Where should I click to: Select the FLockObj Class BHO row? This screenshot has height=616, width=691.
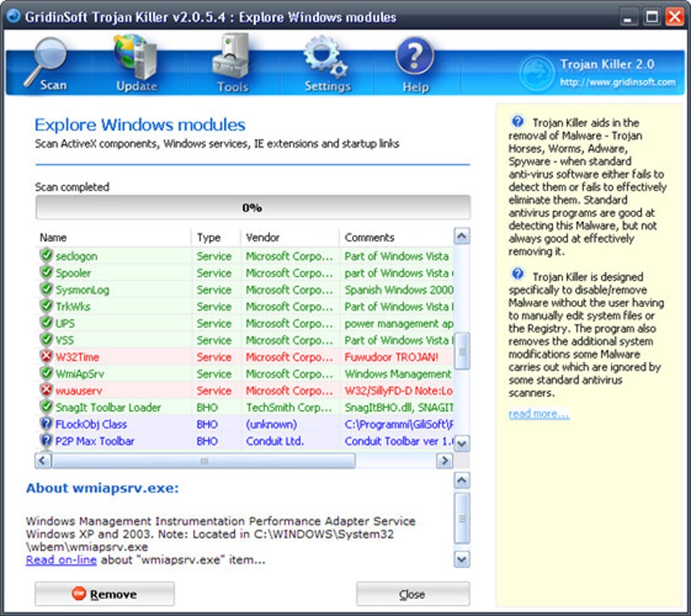coord(244,424)
